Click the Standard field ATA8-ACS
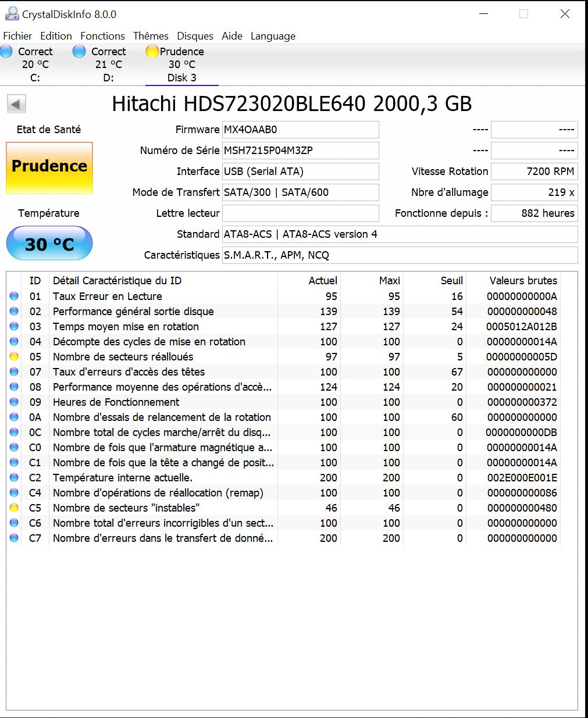Image resolution: width=588 pixels, height=718 pixels. (x=400, y=234)
